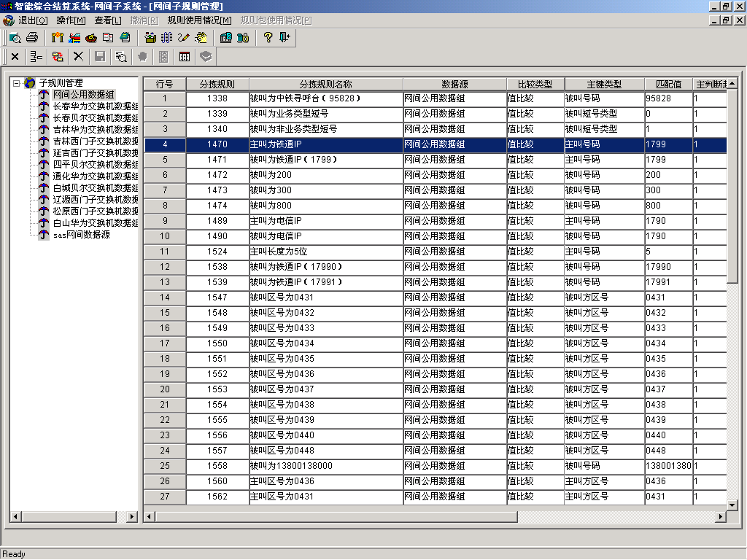Image resolution: width=747 pixels, height=560 pixels.
Task: Open the 查看[L] menu
Action: pos(107,20)
